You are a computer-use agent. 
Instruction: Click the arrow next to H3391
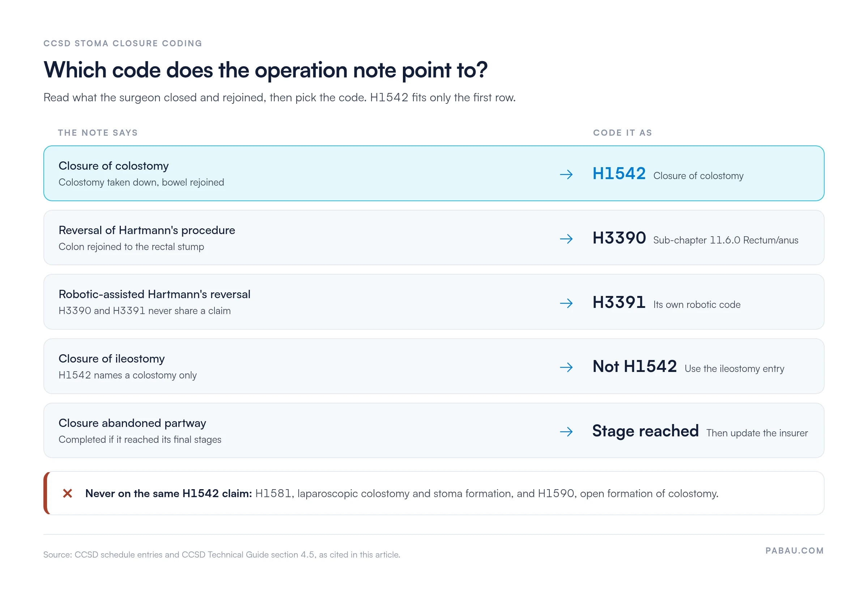click(x=566, y=303)
